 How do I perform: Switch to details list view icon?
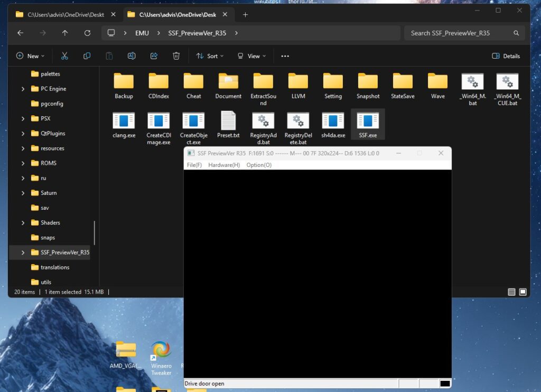[511, 292]
